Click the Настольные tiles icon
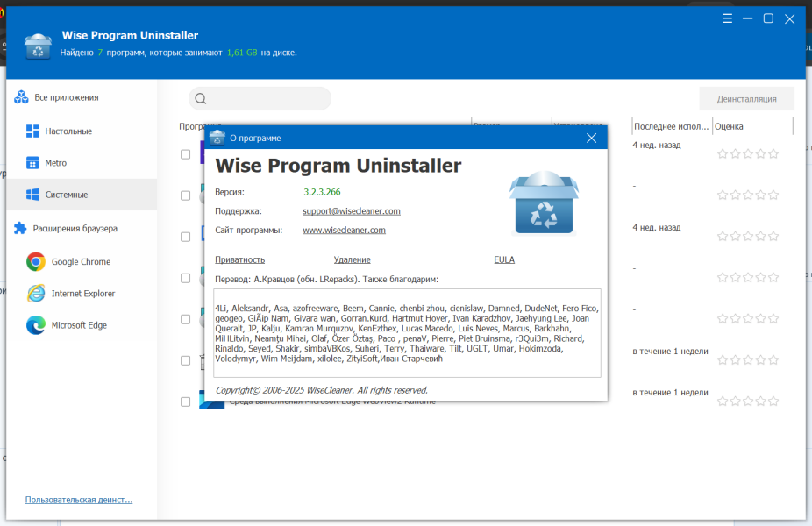This screenshot has width=812, height=526. [32, 131]
